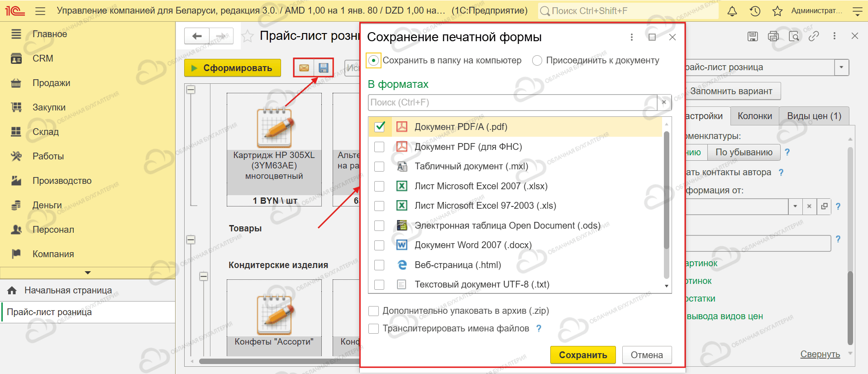This screenshot has height=374, width=868.
Task: Select the Прайс-лист розница open window tab
Action: pyautogui.click(x=49, y=312)
